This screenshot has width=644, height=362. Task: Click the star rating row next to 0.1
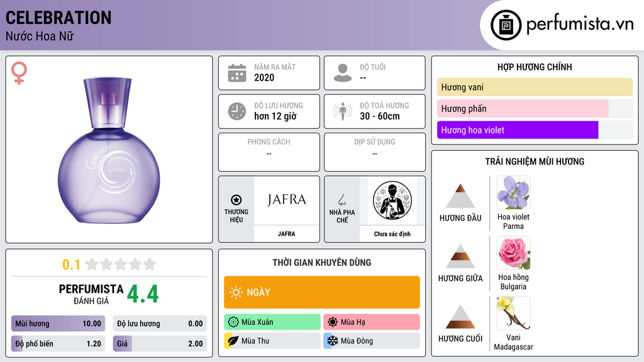click(121, 264)
